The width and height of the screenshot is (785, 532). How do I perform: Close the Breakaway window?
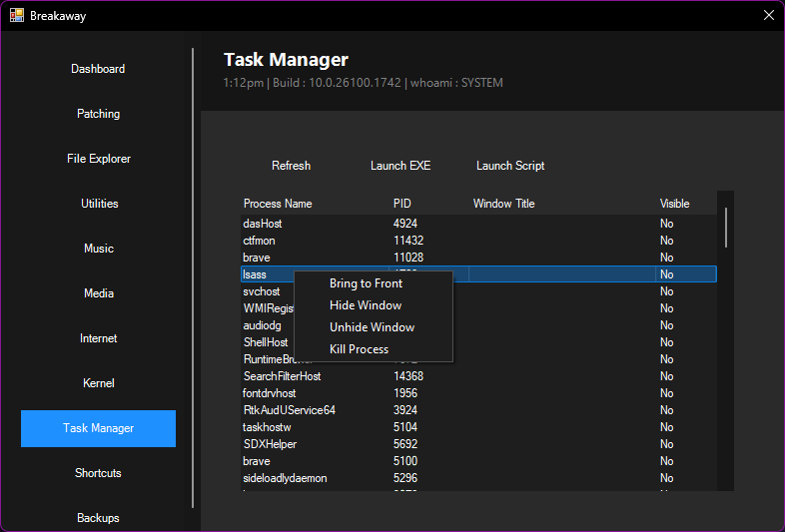(768, 15)
